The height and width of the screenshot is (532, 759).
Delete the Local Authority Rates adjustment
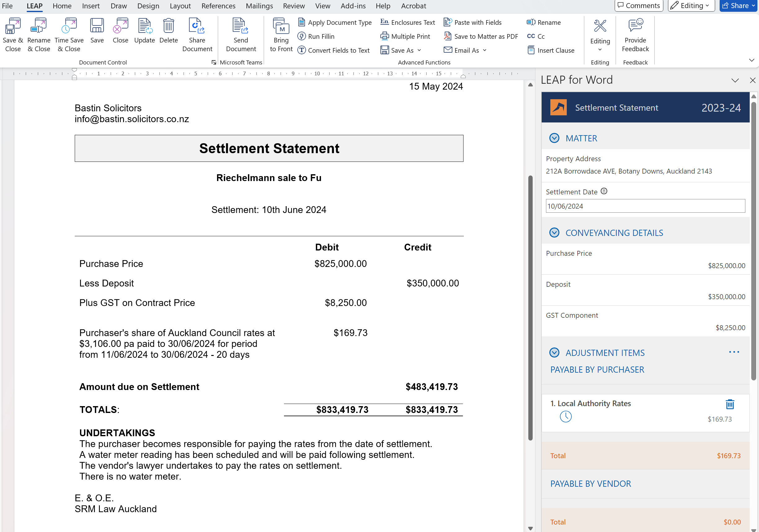(x=730, y=404)
